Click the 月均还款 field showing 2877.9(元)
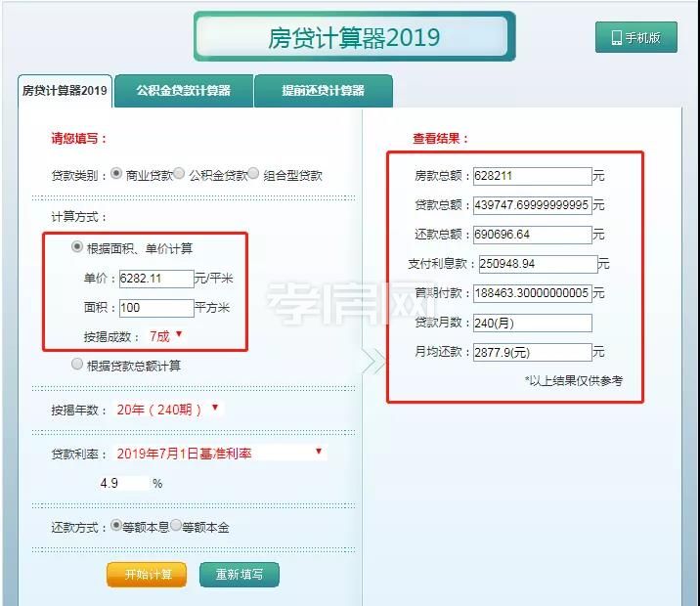The height and width of the screenshot is (606, 700). tap(533, 353)
